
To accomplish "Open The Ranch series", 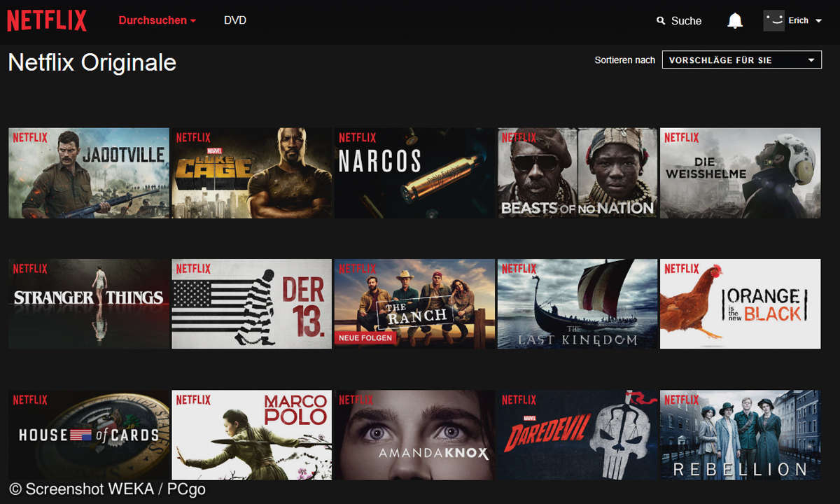I will point(415,304).
